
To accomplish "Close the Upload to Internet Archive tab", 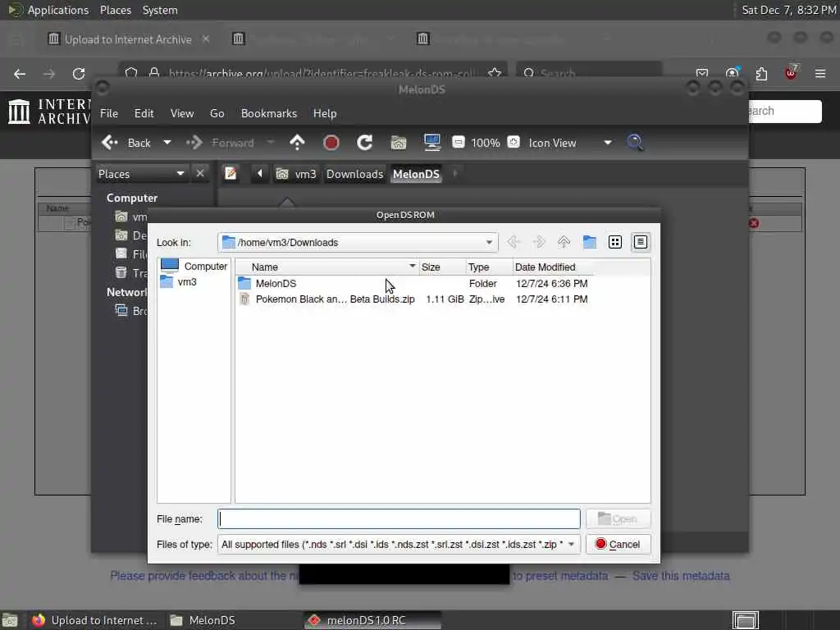I will (206, 39).
